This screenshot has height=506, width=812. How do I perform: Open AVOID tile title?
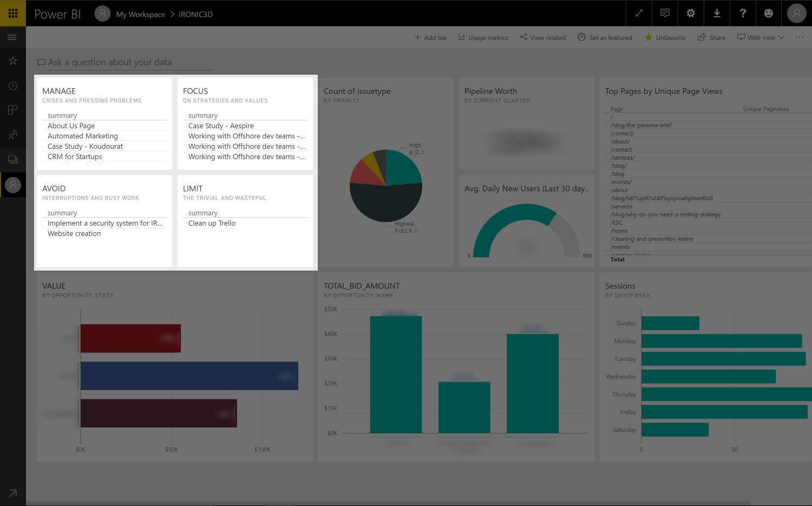tap(54, 188)
